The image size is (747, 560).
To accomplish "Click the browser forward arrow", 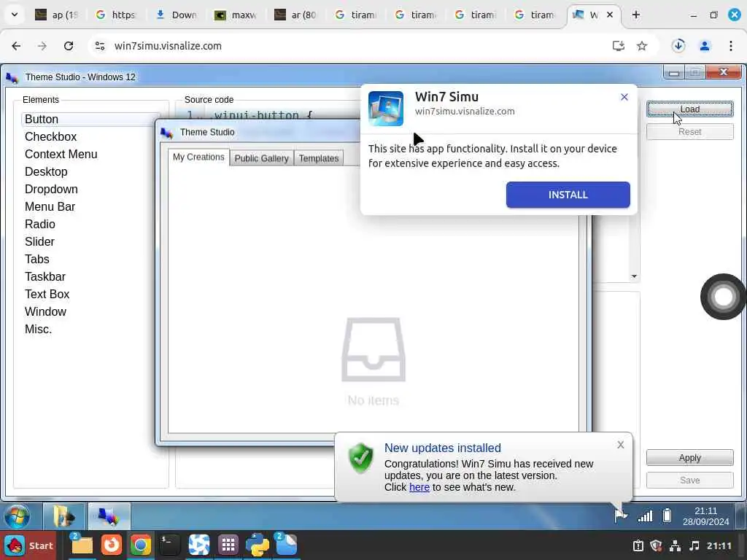I will [42, 46].
